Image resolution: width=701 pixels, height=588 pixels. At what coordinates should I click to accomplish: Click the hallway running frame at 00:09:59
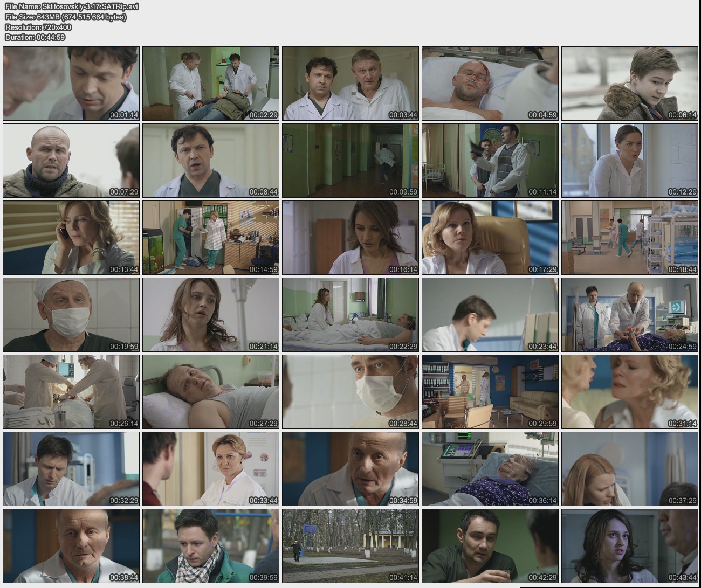point(350,161)
